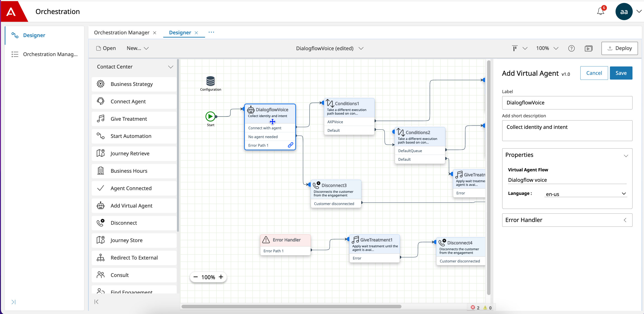This screenshot has height=314, width=644.
Task: Click the yellow warnings count indicator
Action: [x=488, y=307]
